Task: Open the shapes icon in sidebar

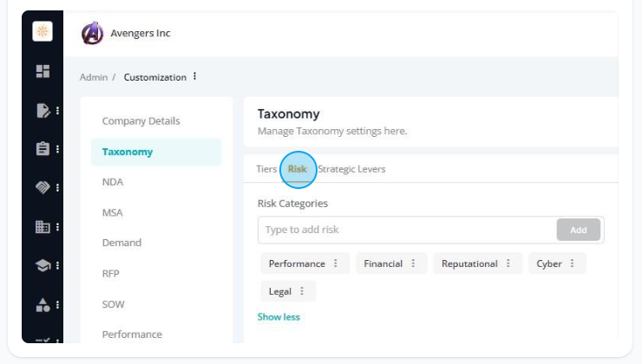Action: (43, 305)
